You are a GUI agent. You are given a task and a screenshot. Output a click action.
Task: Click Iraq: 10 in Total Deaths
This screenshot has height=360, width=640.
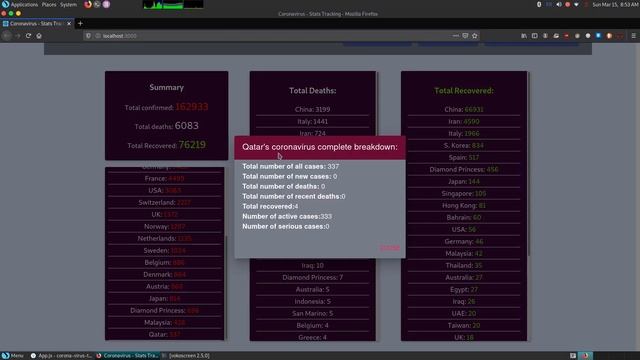(x=312, y=265)
